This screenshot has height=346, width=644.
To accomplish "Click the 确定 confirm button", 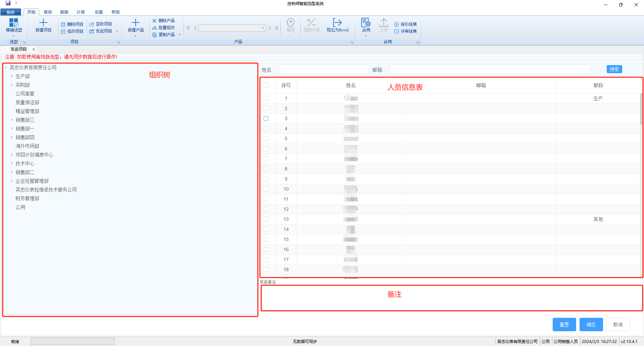I will tap(591, 325).
